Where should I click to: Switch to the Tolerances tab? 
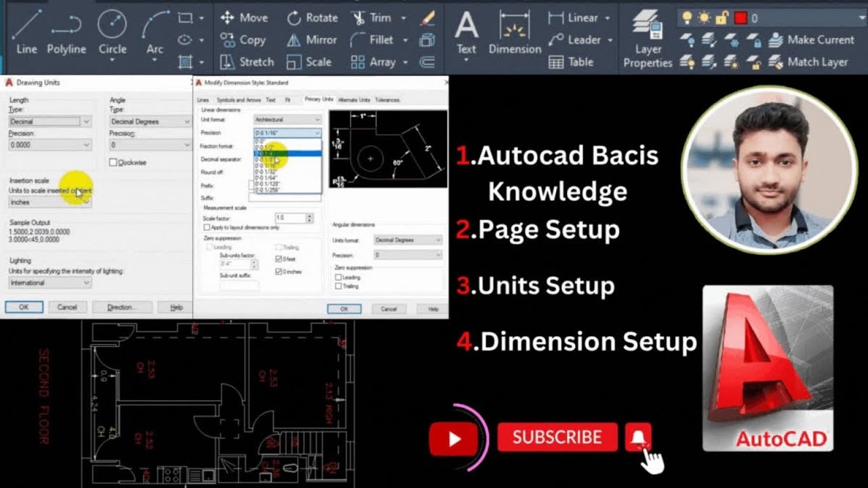click(x=387, y=100)
